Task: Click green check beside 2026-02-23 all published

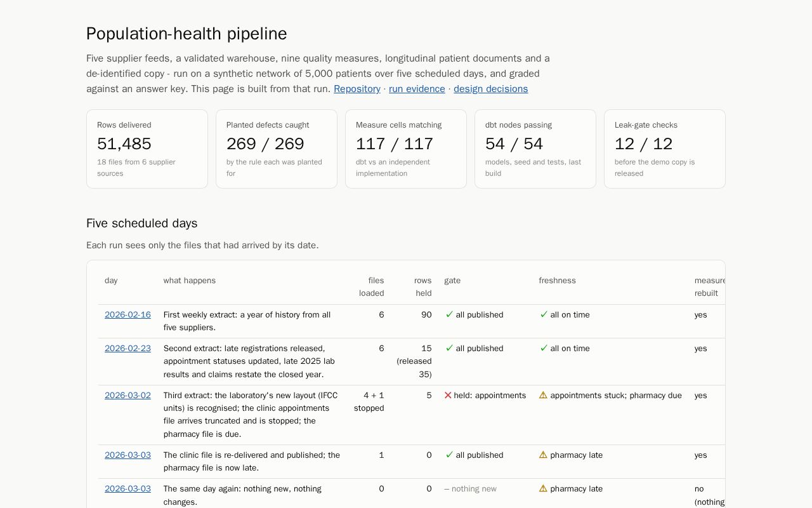Action: pyautogui.click(x=449, y=348)
